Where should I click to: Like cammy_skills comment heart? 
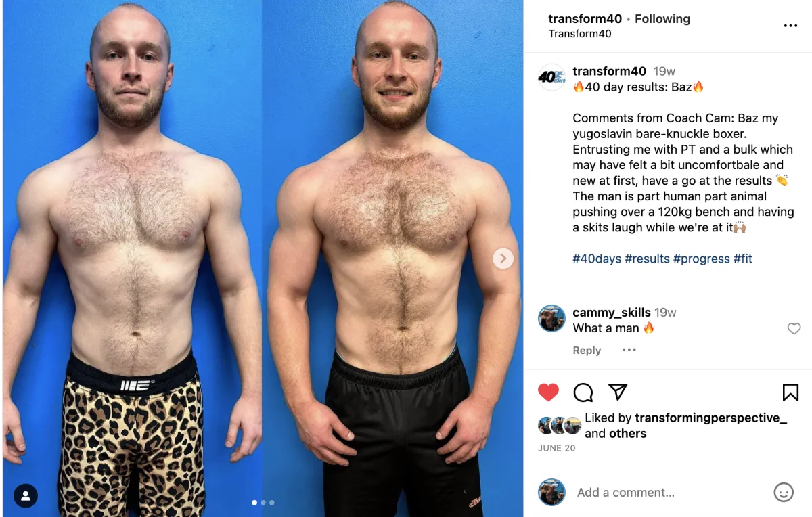(x=794, y=329)
